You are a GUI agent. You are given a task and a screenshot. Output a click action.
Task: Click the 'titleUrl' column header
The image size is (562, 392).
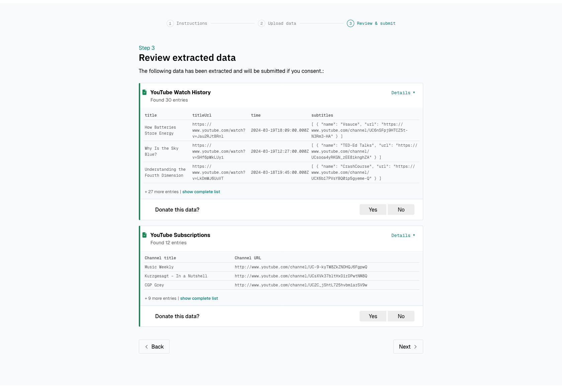pyautogui.click(x=202, y=115)
